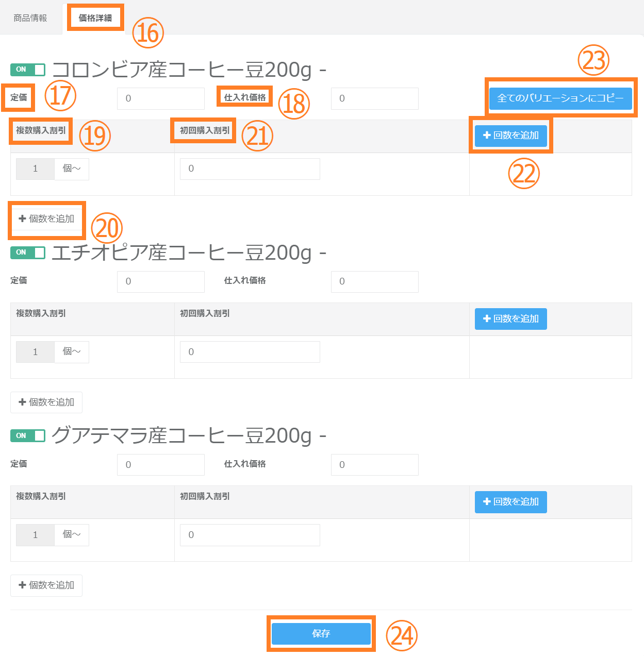Click 個数を追加 under グアテマラ産 table

[46, 585]
